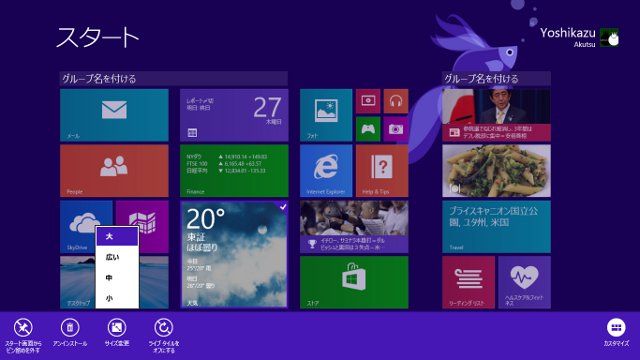
Task: Click the Yoshikazu user name
Action: pos(568,33)
